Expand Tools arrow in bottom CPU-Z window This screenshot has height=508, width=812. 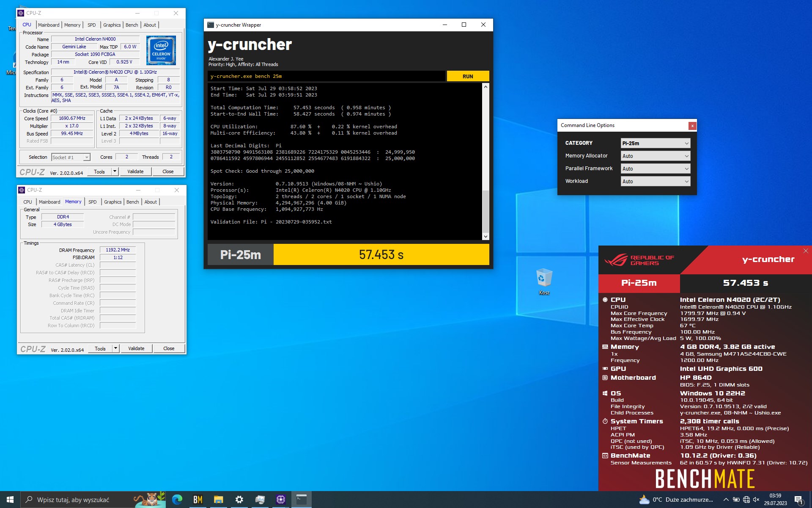tap(115, 348)
